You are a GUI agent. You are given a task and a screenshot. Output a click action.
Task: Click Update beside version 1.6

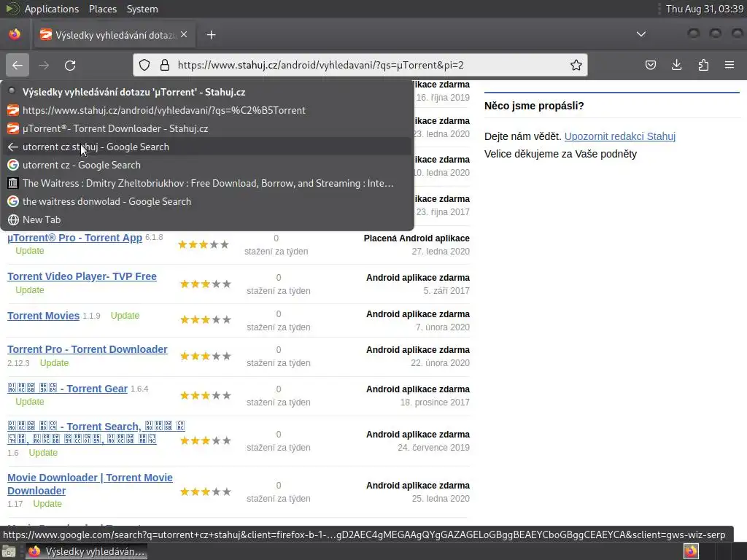tap(43, 452)
